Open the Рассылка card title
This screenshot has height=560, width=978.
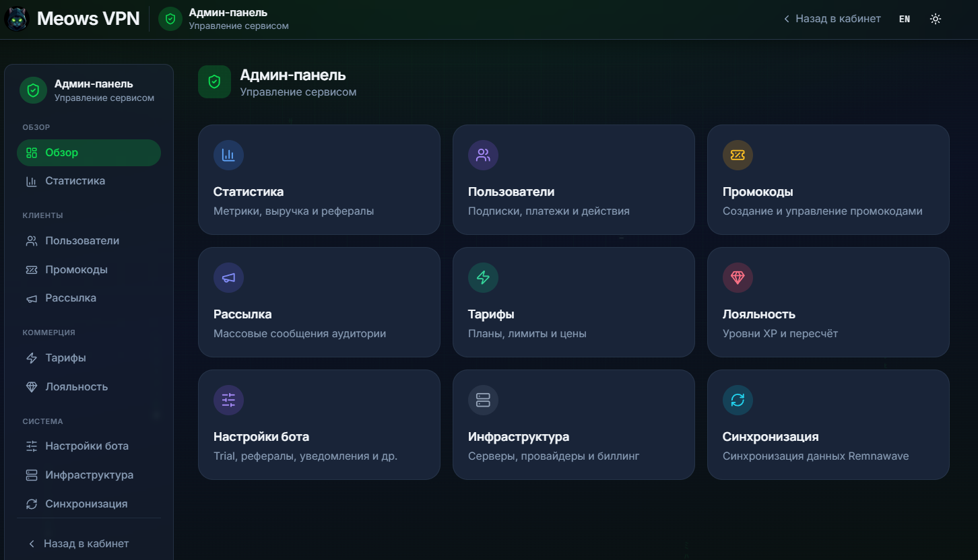[x=242, y=314]
